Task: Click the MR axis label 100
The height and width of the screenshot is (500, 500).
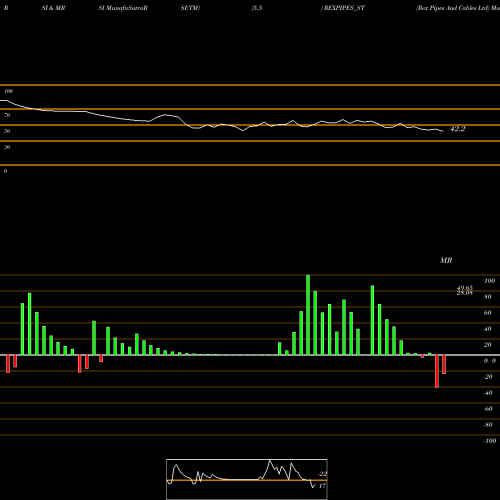Action: point(489,281)
